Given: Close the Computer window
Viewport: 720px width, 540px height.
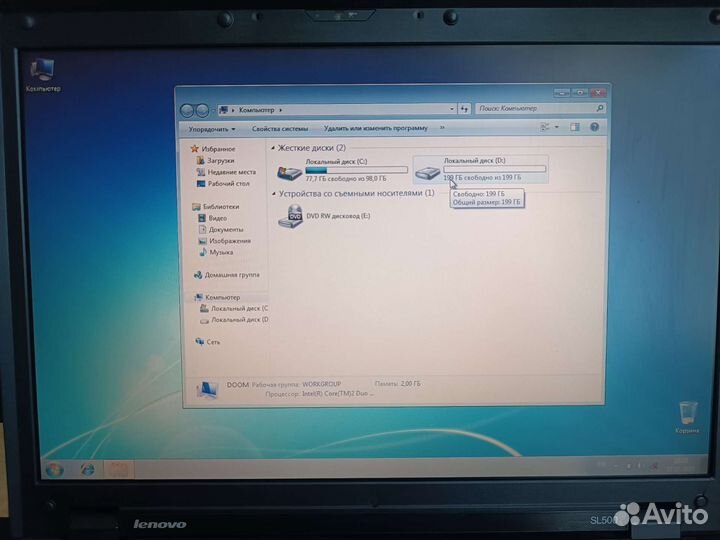Looking at the screenshot, I should click(598, 92).
